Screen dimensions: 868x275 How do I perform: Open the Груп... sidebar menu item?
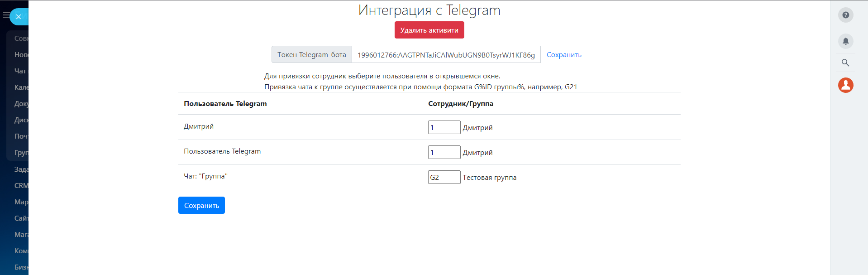click(21, 153)
